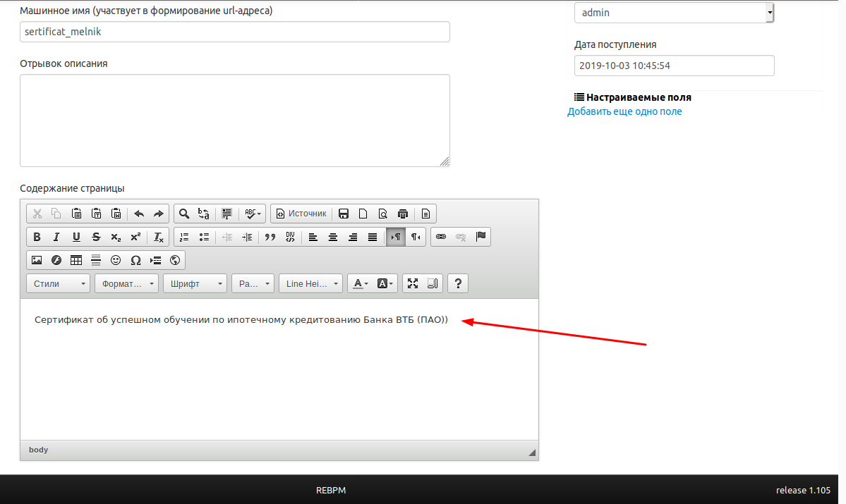This screenshot has height=504, width=846.
Task: Open the Line Height dropdown
Action: click(310, 283)
